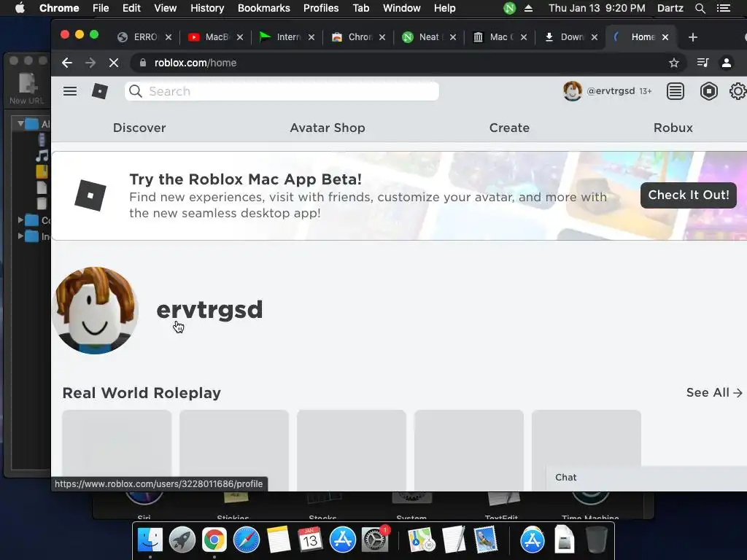Close the Home Roblox tab

[x=665, y=37]
